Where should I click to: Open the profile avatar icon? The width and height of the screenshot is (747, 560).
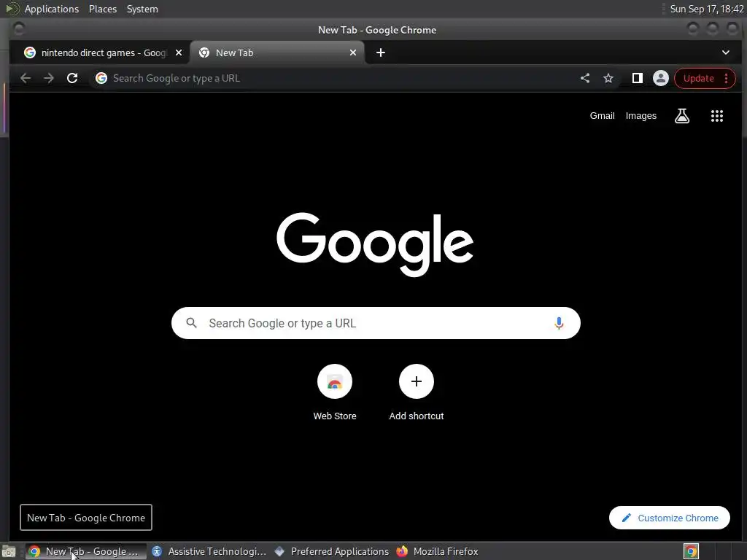tap(660, 78)
